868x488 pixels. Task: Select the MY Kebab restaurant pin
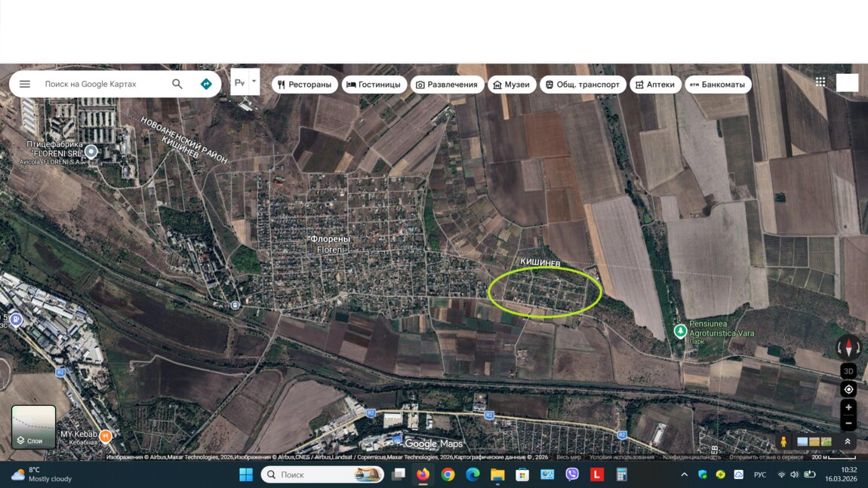click(x=106, y=436)
